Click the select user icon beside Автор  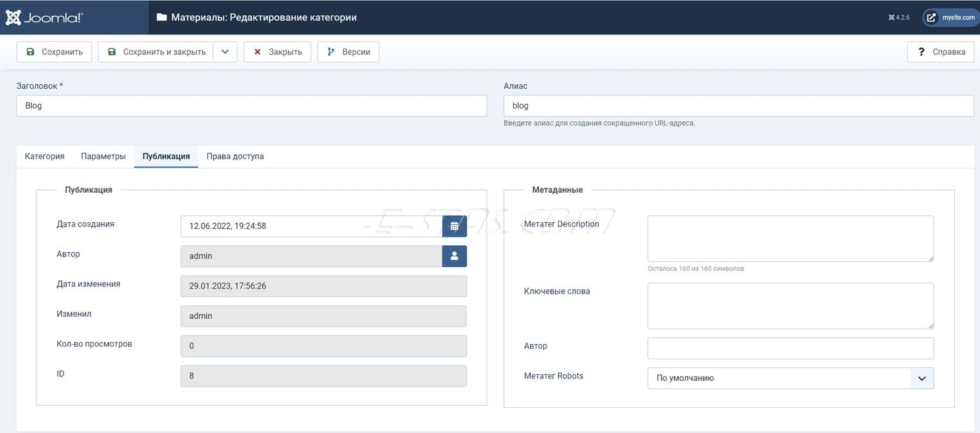(454, 256)
